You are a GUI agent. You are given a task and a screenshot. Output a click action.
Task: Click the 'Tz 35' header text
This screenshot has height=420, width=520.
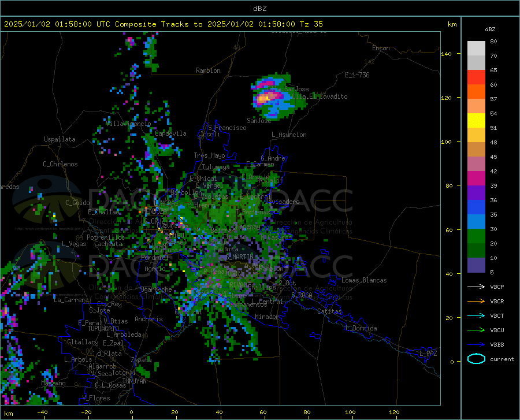311,24
